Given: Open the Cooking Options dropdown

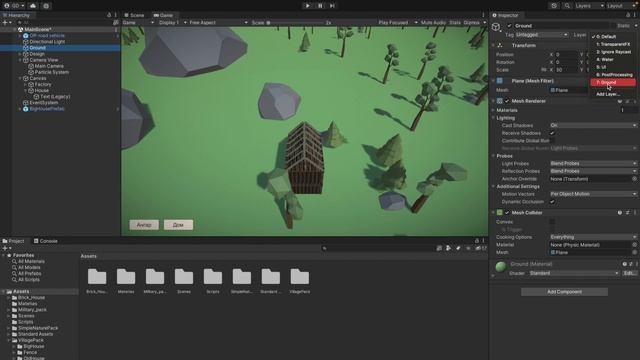Looking at the screenshot, I should (593, 237).
